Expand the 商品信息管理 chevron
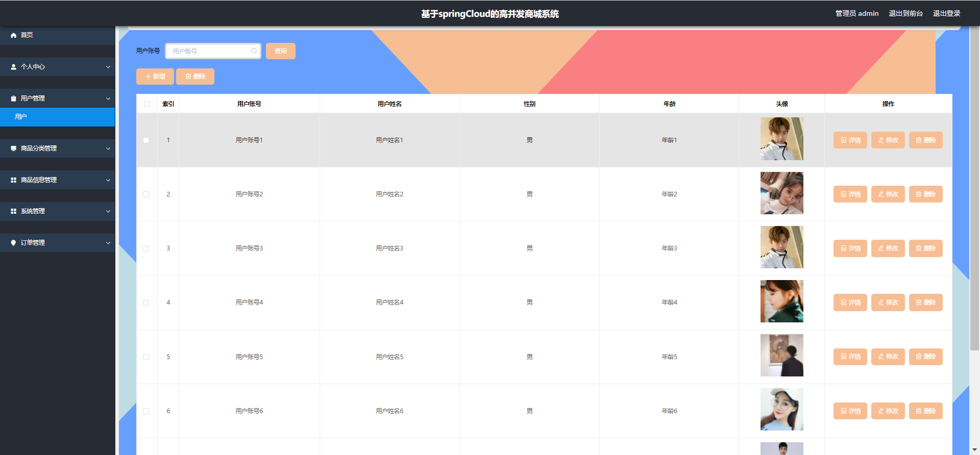 click(108, 180)
